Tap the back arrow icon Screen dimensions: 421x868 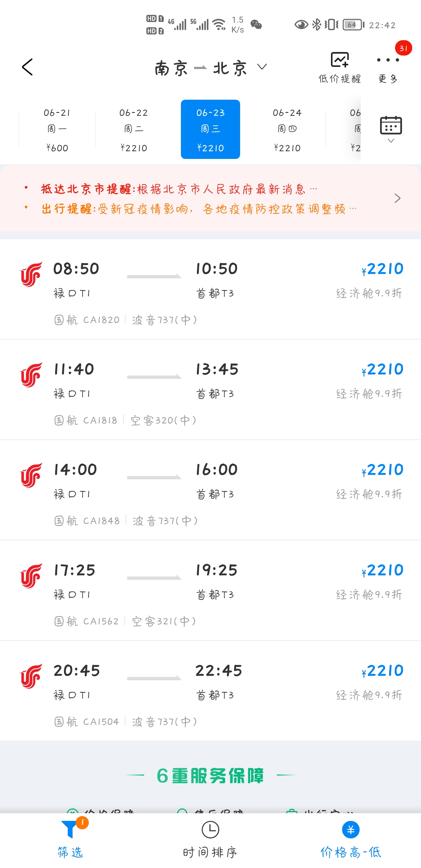pos(27,67)
